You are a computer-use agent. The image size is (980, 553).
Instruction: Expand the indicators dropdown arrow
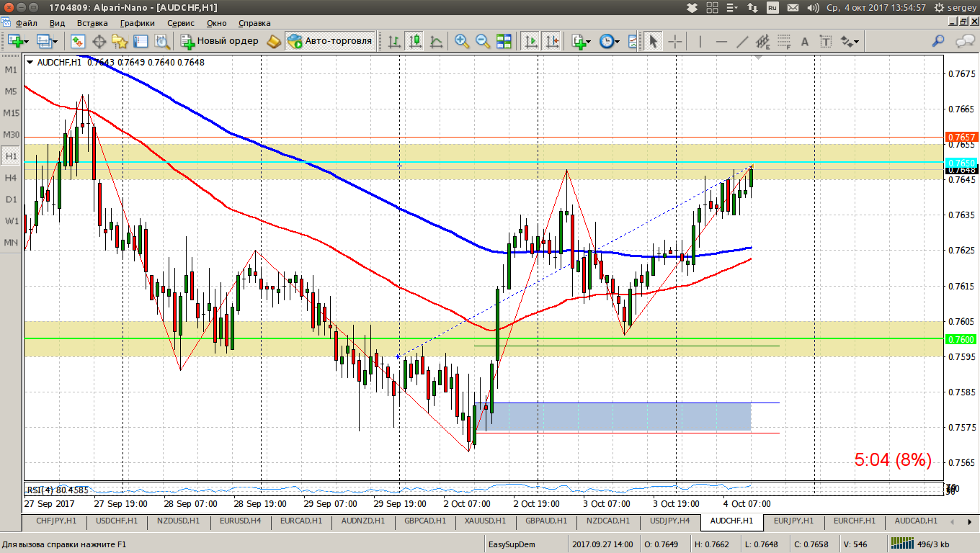point(589,42)
